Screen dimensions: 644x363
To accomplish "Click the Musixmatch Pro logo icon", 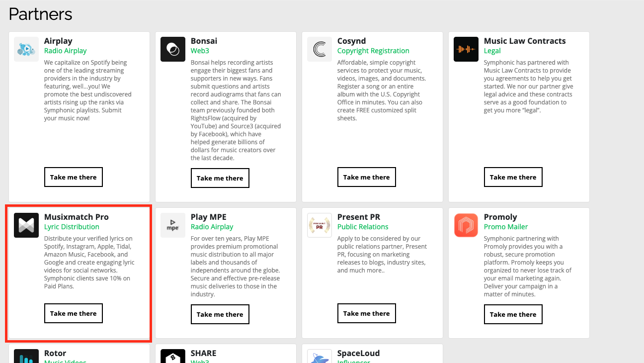I will click(26, 225).
